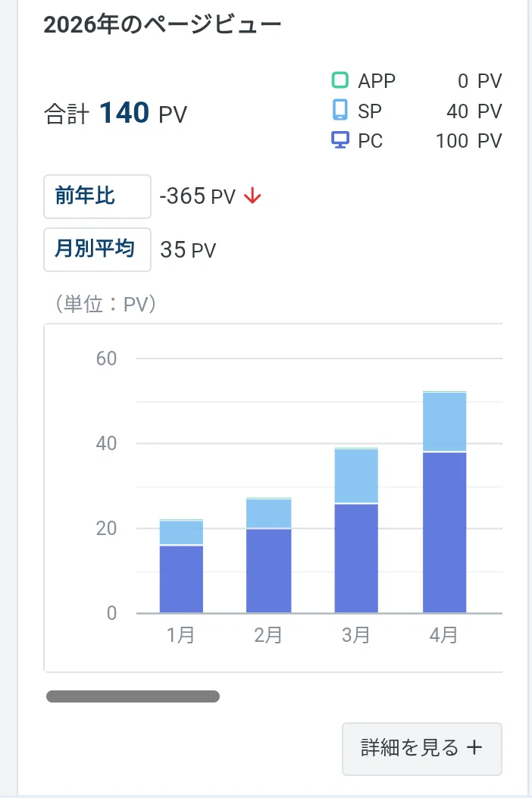Click the light blue SP segment of 3月 bar
The width and height of the screenshot is (532, 798).
[x=356, y=477]
